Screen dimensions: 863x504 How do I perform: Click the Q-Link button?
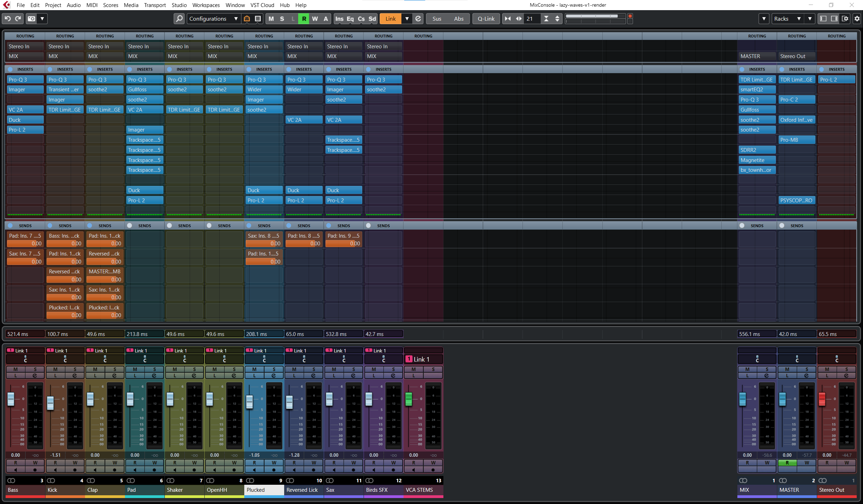click(486, 19)
